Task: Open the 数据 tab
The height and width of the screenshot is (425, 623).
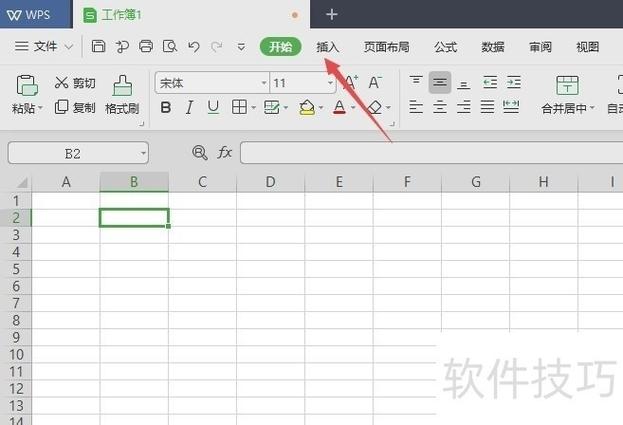Action: (x=493, y=47)
